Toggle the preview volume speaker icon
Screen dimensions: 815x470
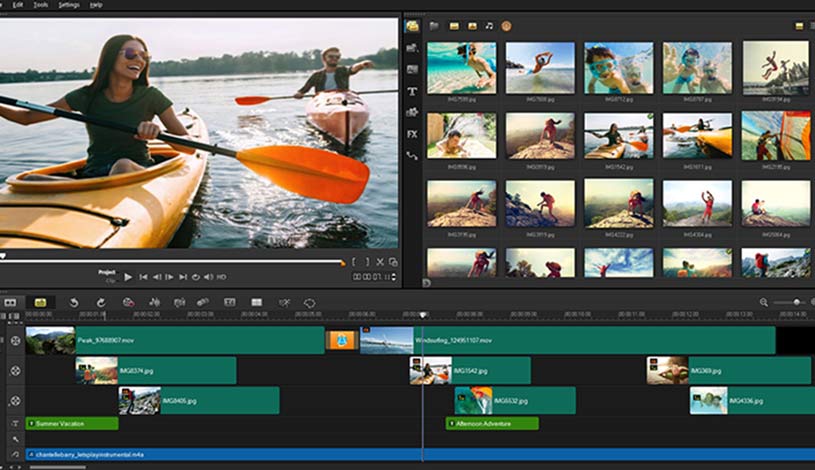pyautogui.click(x=208, y=276)
